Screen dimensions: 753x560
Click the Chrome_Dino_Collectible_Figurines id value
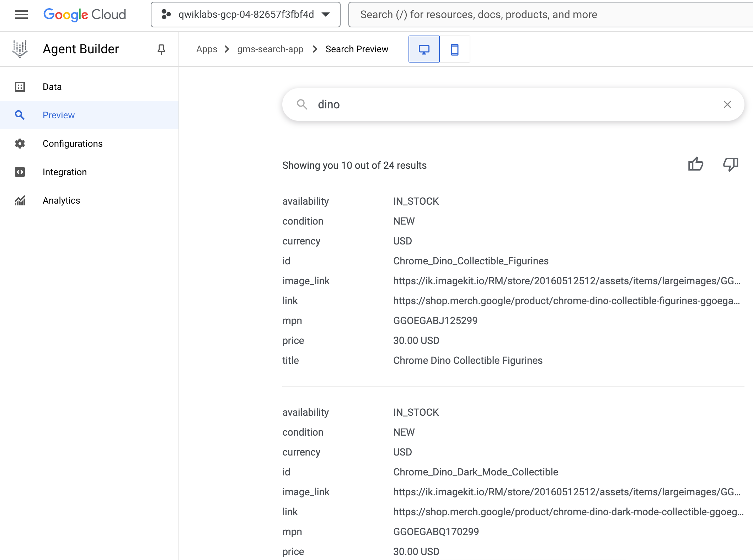point(471,261)
